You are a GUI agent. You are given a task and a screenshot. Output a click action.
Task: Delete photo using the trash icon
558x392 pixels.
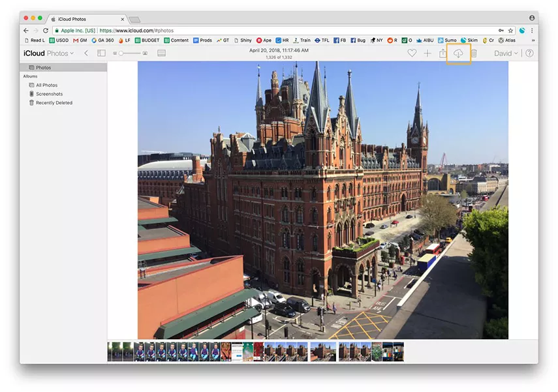(x=474, y=53)
